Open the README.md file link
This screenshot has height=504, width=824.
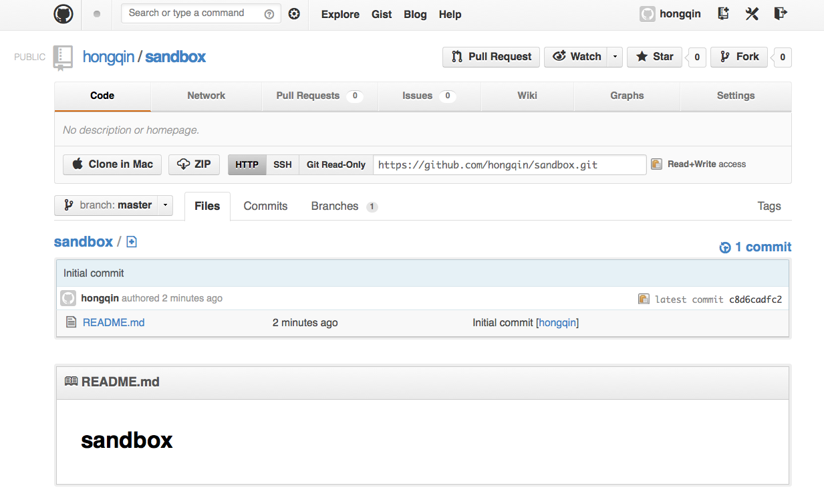pyautogui.click(x=114, y=322)
